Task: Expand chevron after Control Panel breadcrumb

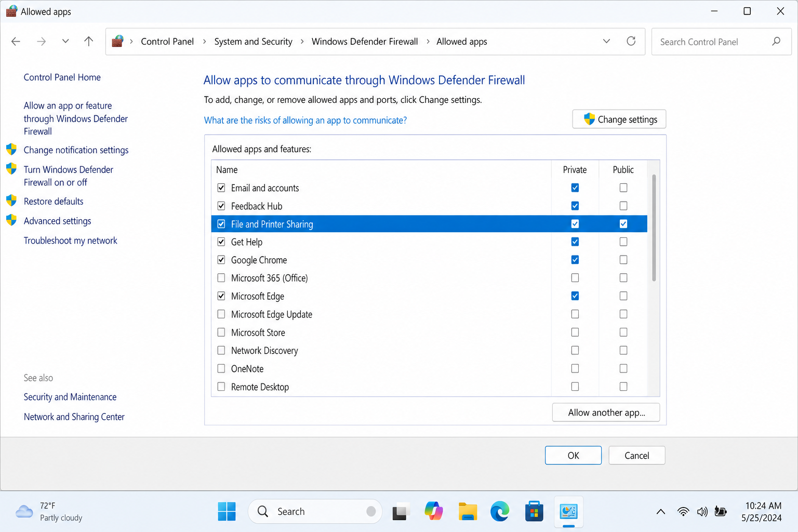Action: (204, 42)
